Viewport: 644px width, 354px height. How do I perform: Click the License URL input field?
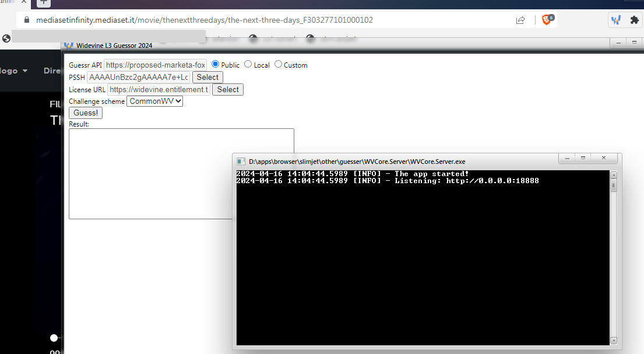[x=159, y=90]
